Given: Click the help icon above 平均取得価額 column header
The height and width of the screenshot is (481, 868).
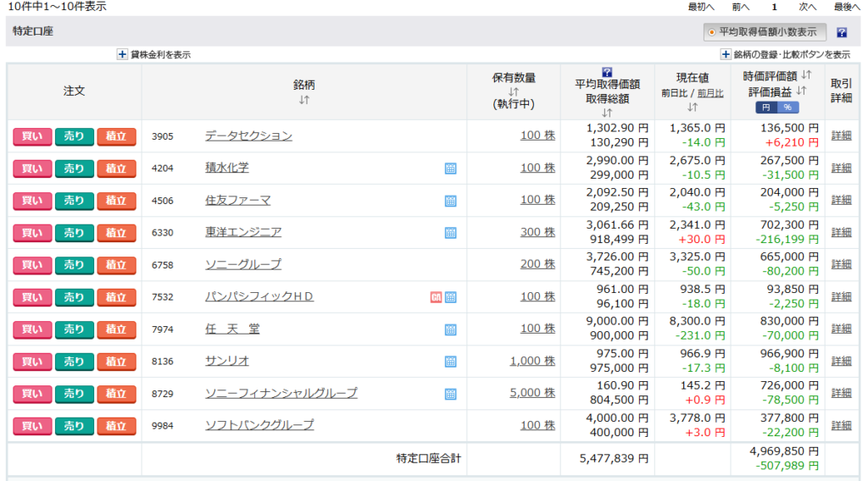Looking at the screenshot, I should (606, 72).
